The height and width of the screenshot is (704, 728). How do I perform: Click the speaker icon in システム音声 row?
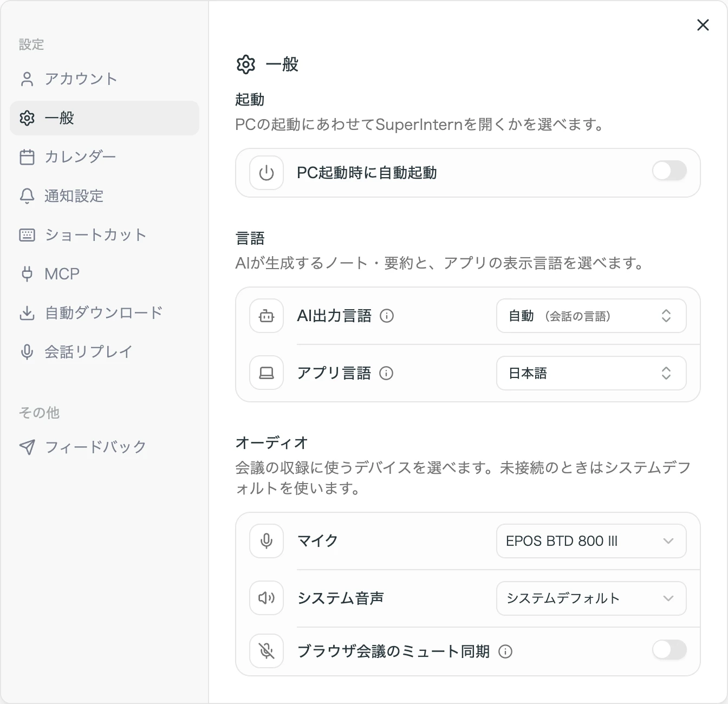pos(266,598)
